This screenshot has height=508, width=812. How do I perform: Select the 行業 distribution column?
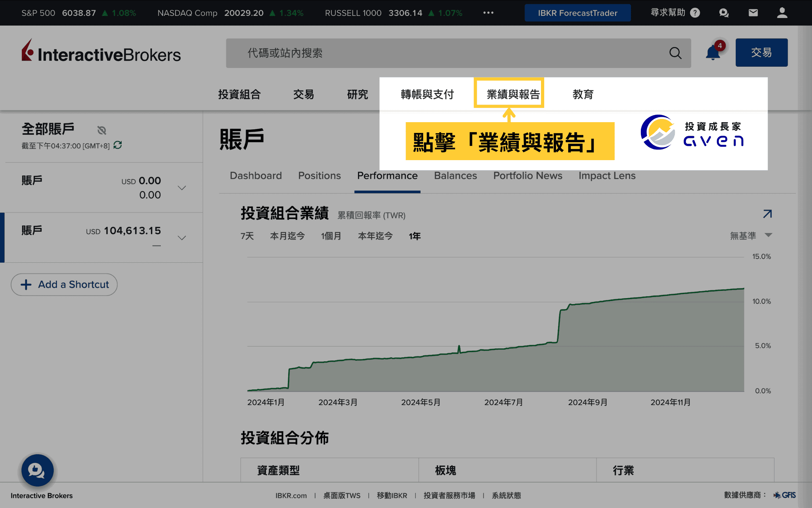coord(685,470)
